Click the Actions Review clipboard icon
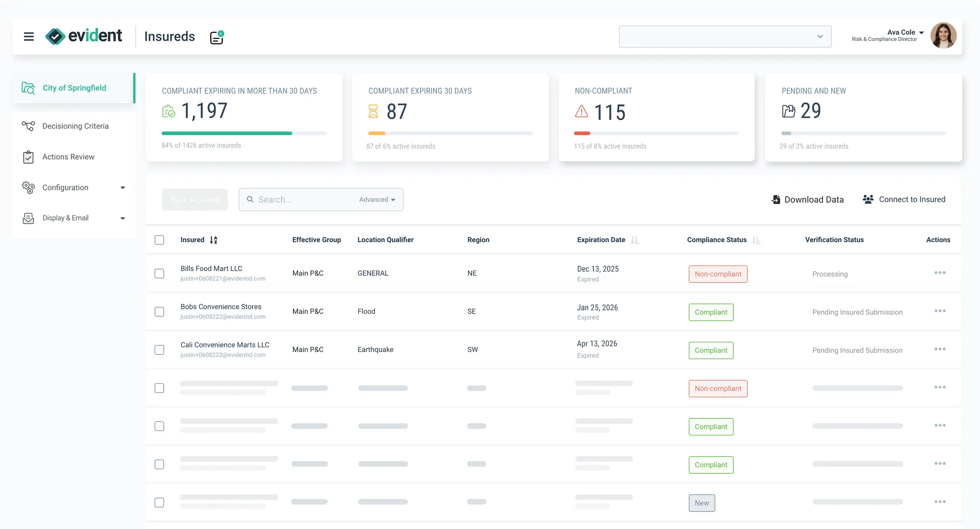The image size is (980, 529). (x=28, y=157)
